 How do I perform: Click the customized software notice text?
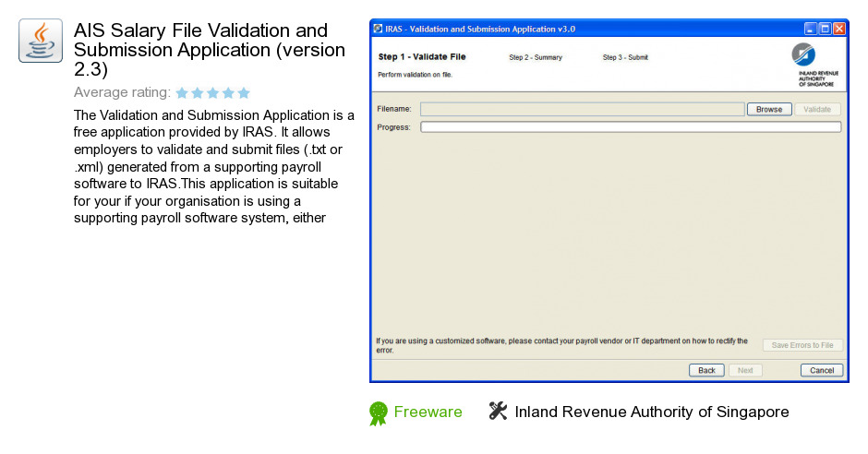pyautogui.click(x=561, y=346)
